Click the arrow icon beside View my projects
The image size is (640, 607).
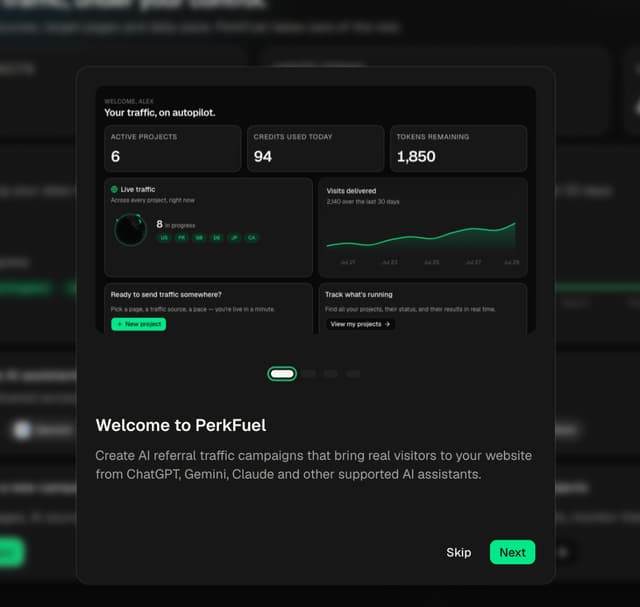coord(387,324)
